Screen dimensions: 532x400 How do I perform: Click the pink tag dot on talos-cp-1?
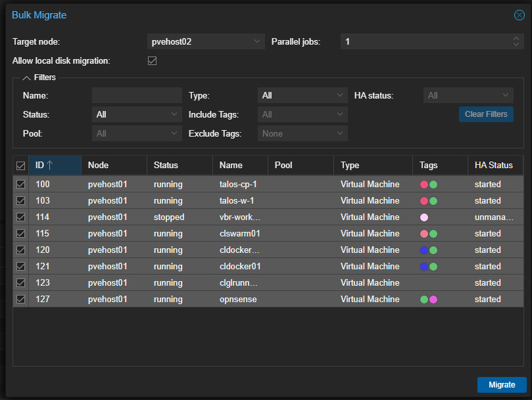point(425,184)
